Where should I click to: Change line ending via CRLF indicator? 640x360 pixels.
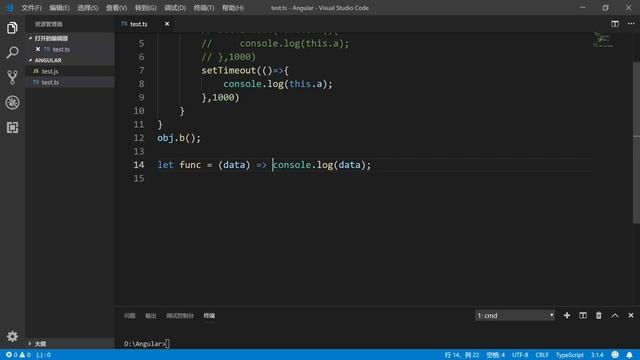pyautogui.click(x=542, y=355)
